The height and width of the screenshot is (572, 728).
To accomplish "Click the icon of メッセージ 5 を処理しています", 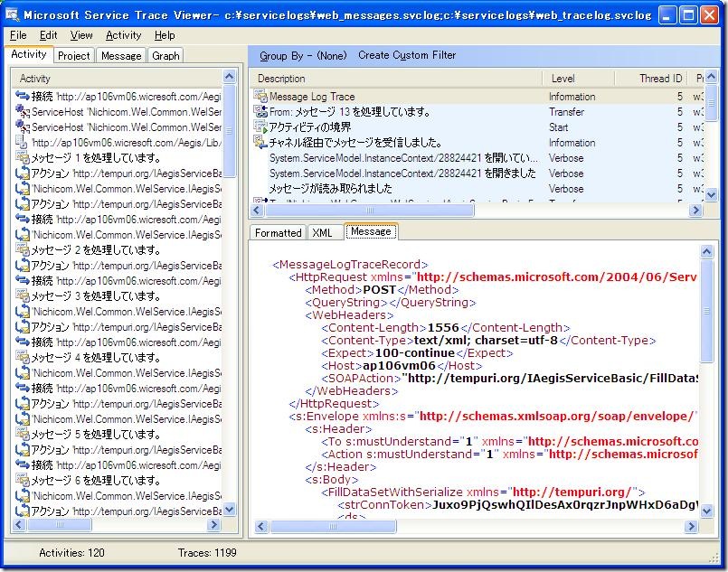I will tap(23, 435).
